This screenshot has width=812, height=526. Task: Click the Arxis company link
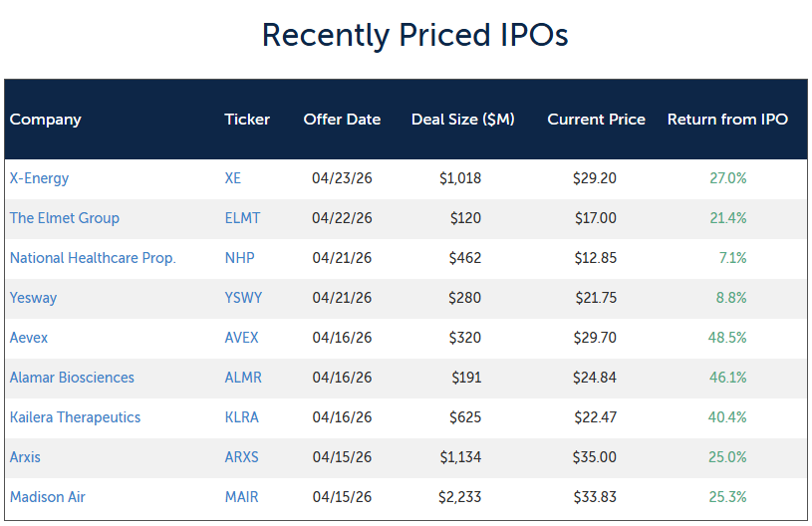tap(25, 457)
